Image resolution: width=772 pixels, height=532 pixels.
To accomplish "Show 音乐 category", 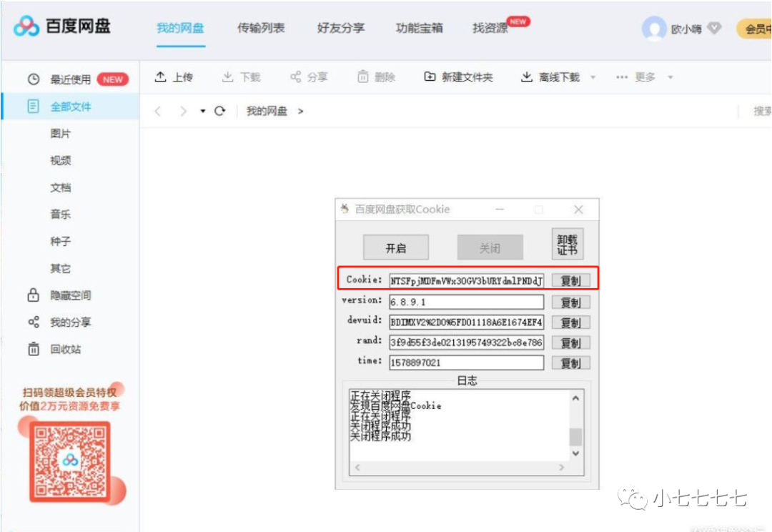I will [x=61, y=215].
